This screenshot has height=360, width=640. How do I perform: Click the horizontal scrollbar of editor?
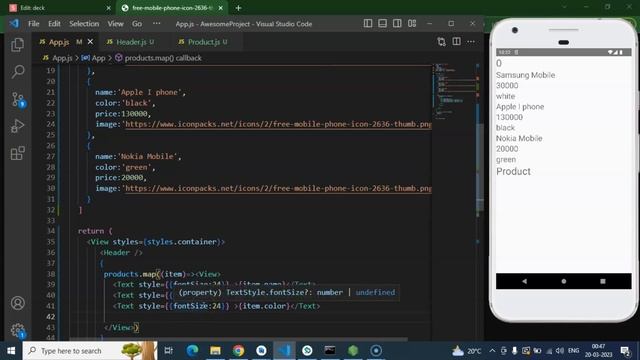coord(239,339)
